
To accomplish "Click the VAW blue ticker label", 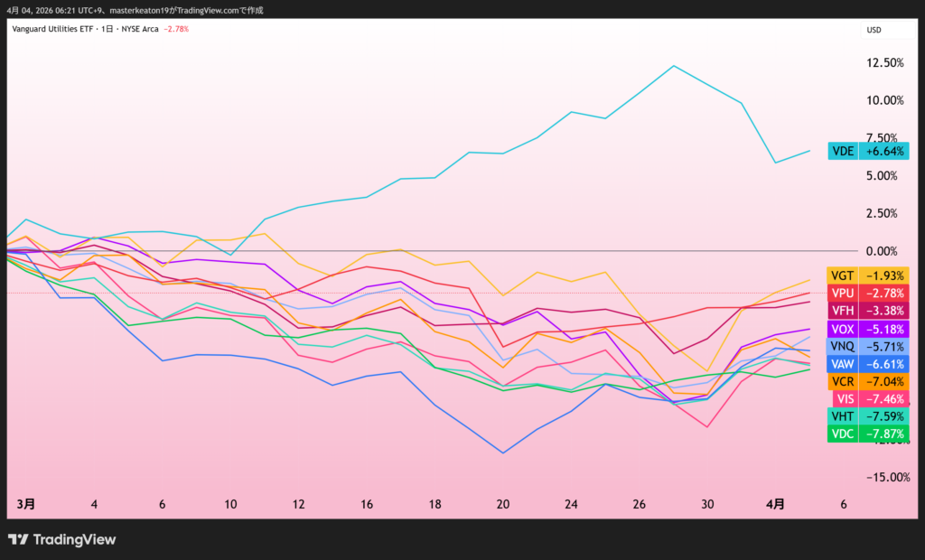I will (x=842, y=364).
